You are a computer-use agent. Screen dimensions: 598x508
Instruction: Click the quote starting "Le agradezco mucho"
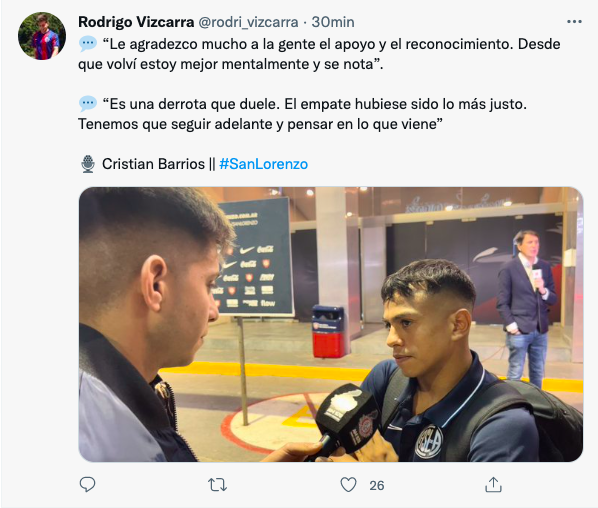[319, 54]
